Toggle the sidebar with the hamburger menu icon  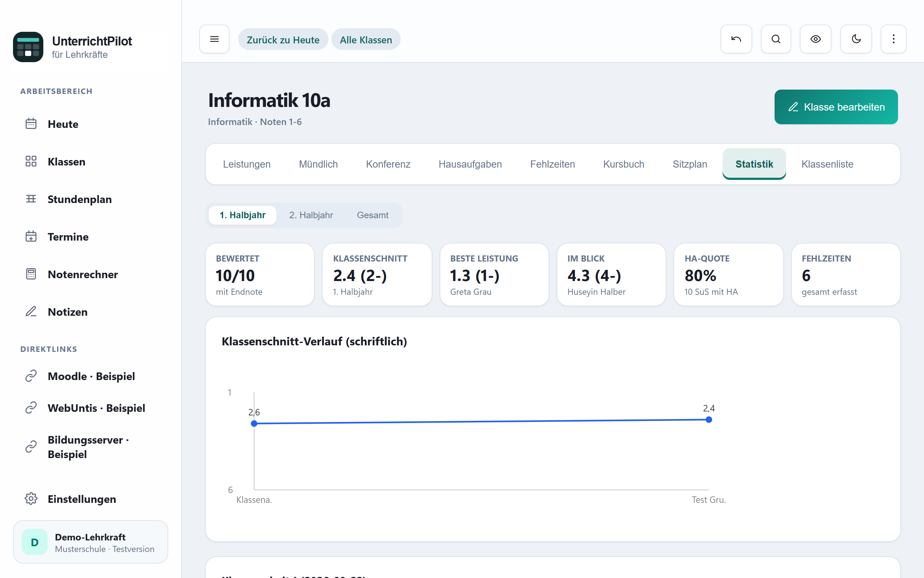(x=214, y=39)
